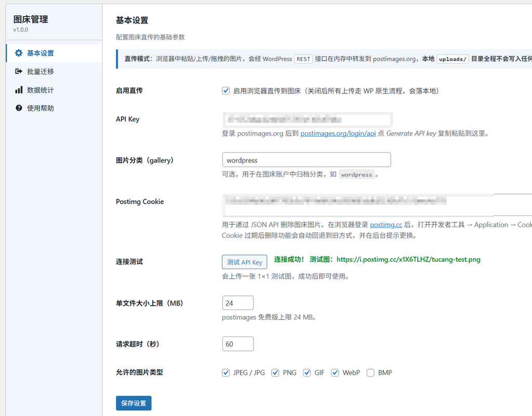Open the 批量迁移 menu item

tap(54, 72)
